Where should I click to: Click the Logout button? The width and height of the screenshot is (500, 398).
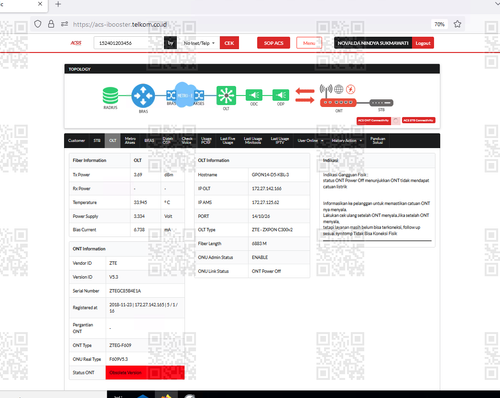tap(423, 43)
